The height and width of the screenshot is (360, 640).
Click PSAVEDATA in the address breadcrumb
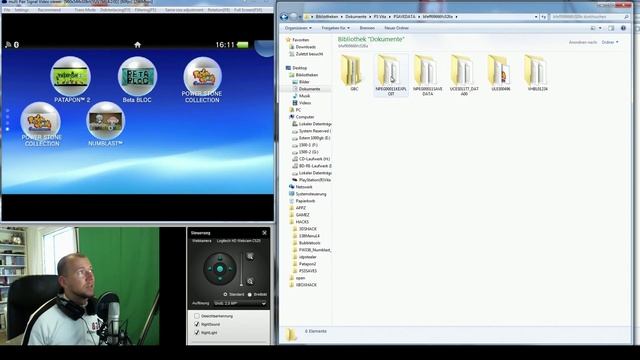(404, 17)
